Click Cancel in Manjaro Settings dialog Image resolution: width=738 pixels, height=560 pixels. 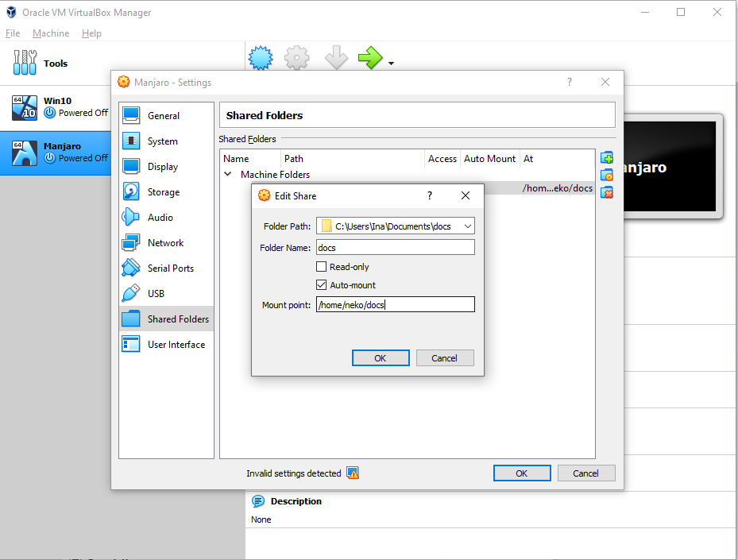(x=586, y=473)
